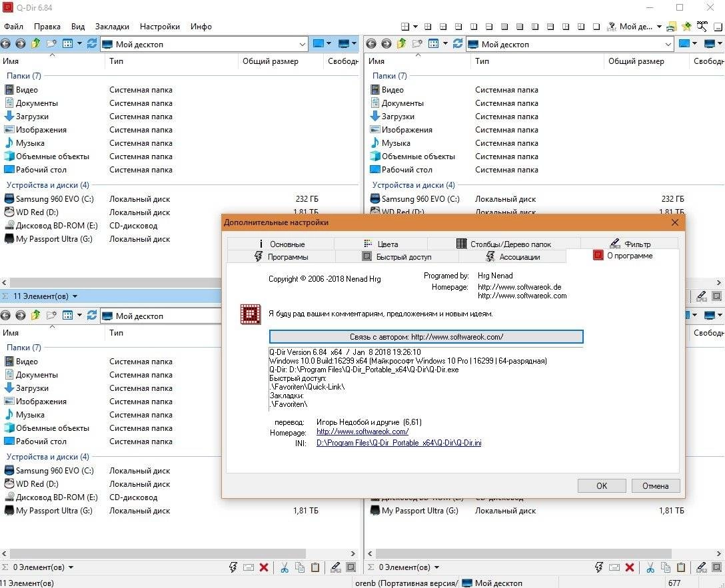Open view mode icon in top-left pane
Image resolution: width=725 pixels, height=588 pixels.
pyautogui.click(x=67, y=44)
